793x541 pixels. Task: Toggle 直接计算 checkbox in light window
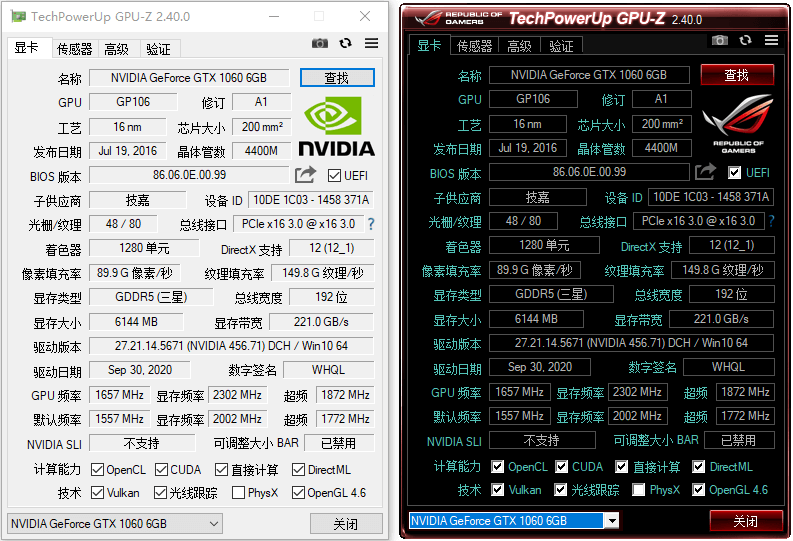pyautogui.click(x=221, y=470)
